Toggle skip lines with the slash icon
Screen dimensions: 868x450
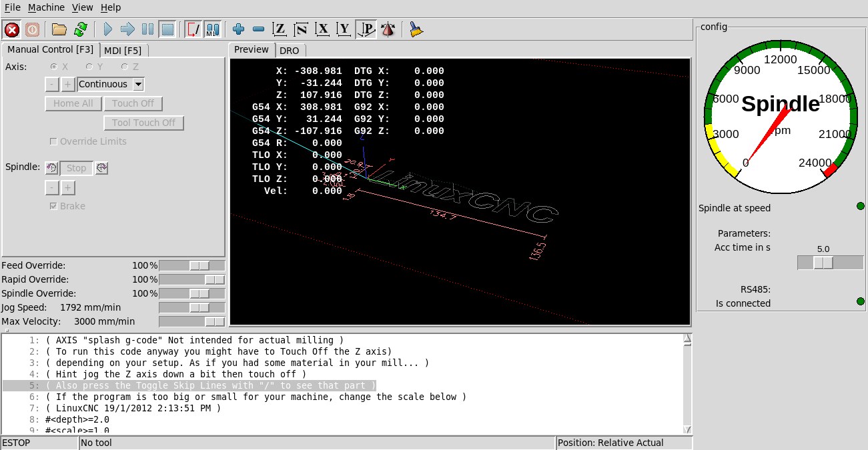193,29
